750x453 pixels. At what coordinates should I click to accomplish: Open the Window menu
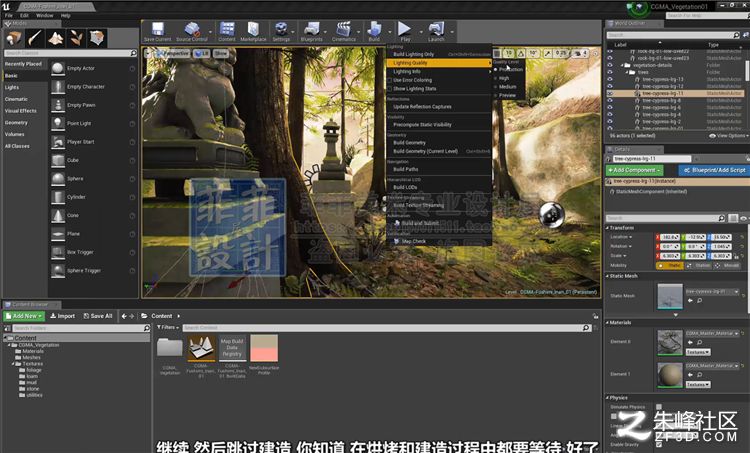click(x=44, y=15)
